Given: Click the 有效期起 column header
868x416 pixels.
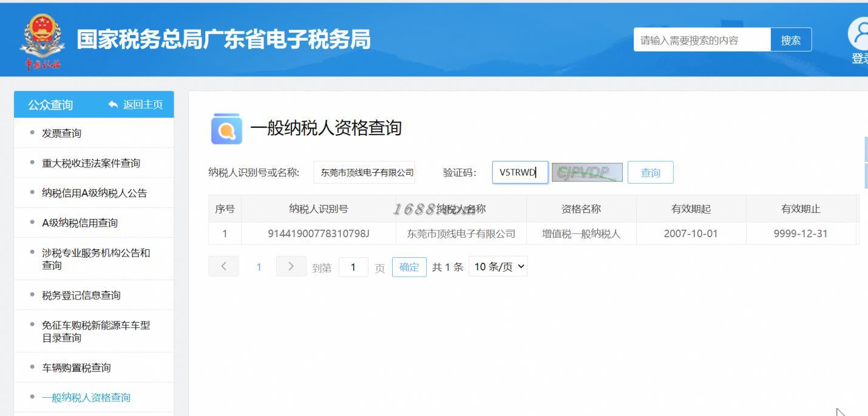Looking at the screenshot, I should coord(691,209).
